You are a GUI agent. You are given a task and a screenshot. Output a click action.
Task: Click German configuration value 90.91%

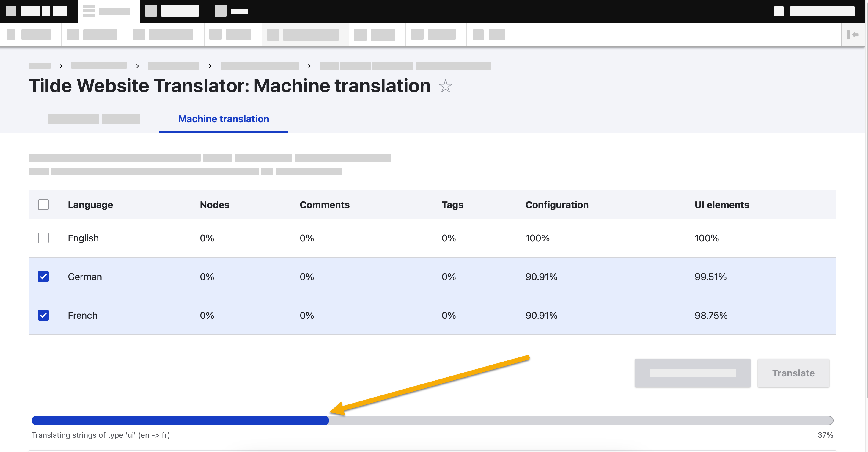coord(541,277)
